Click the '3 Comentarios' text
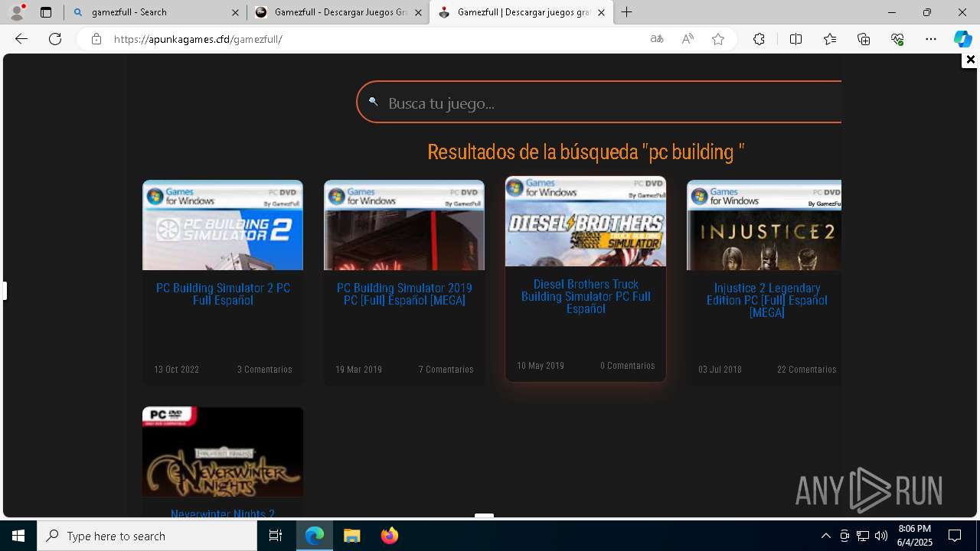980x551 pixels. (265, 370)
